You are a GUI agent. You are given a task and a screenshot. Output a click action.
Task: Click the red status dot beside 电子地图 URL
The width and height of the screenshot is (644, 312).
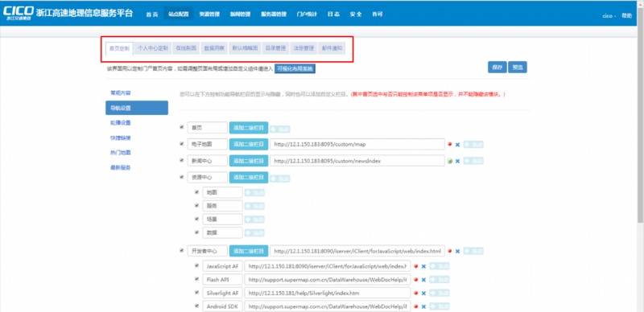click(x=450, y=144)
